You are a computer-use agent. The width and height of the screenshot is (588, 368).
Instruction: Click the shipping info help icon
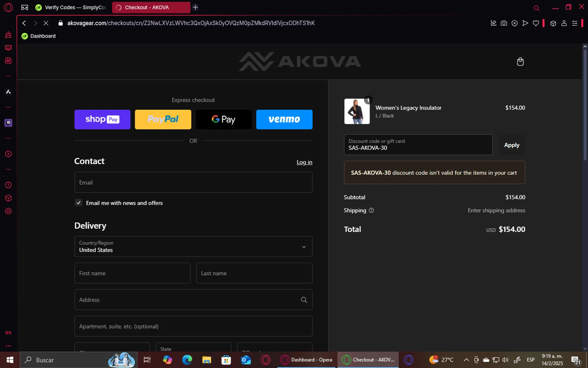(x=371, y=210)
